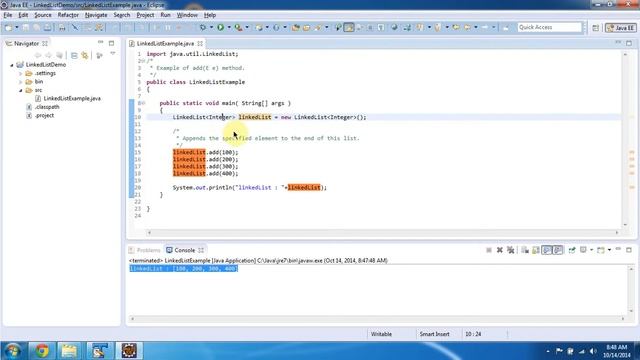This screenshot has height=360, width=640.
Task: Click the volume icon in system tray
Action: coord(593,351)
